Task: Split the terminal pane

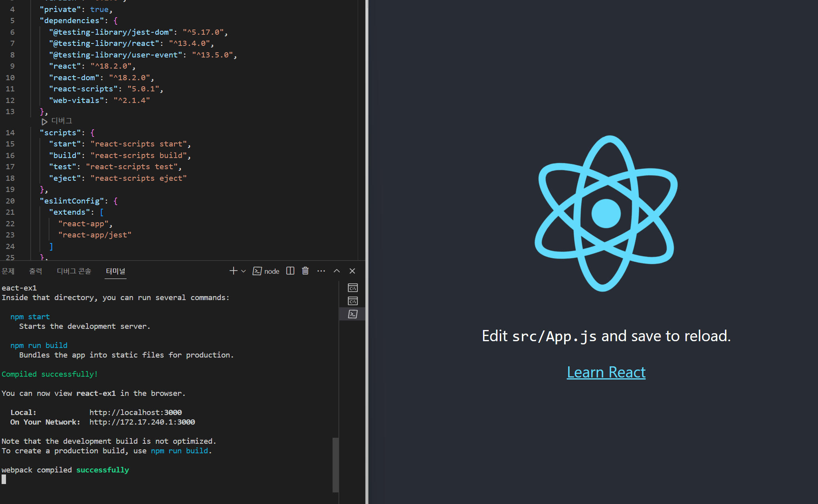Action: click(x=290, y=271)
